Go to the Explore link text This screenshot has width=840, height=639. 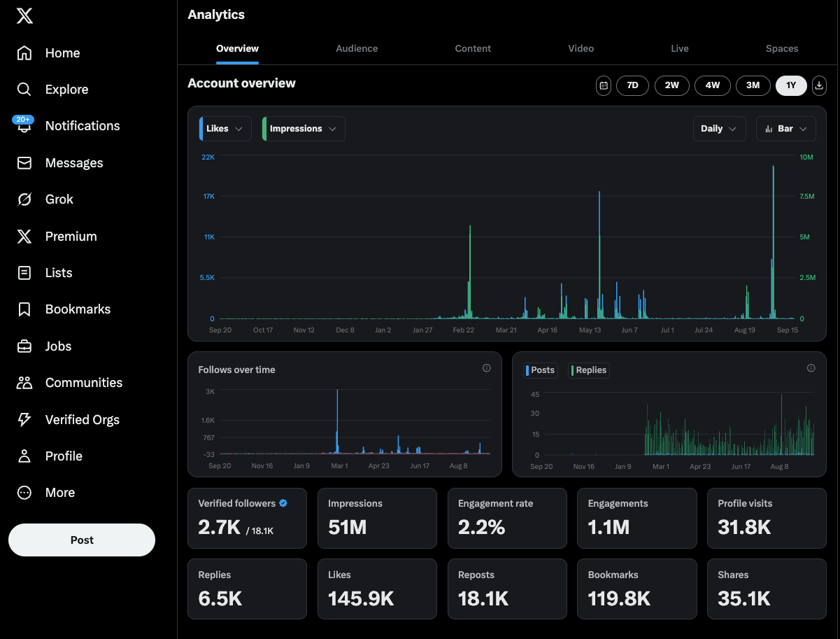click(x=66, y=90)
